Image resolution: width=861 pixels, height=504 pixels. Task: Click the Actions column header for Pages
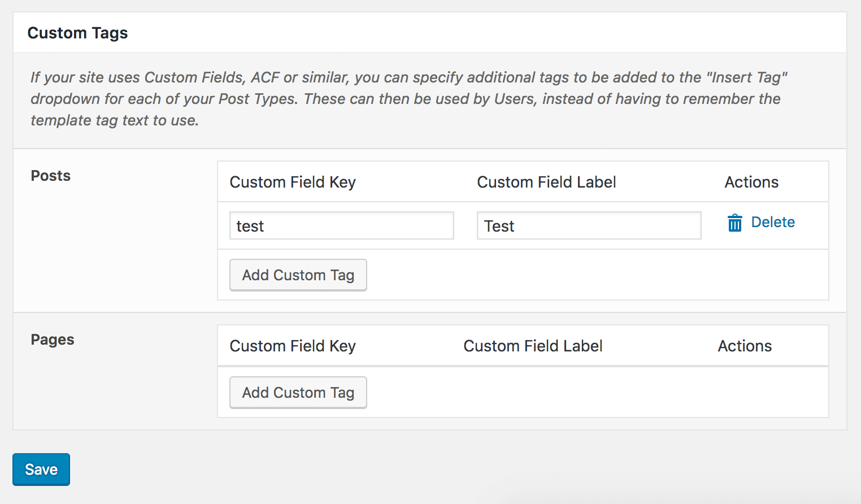[745, 346]
